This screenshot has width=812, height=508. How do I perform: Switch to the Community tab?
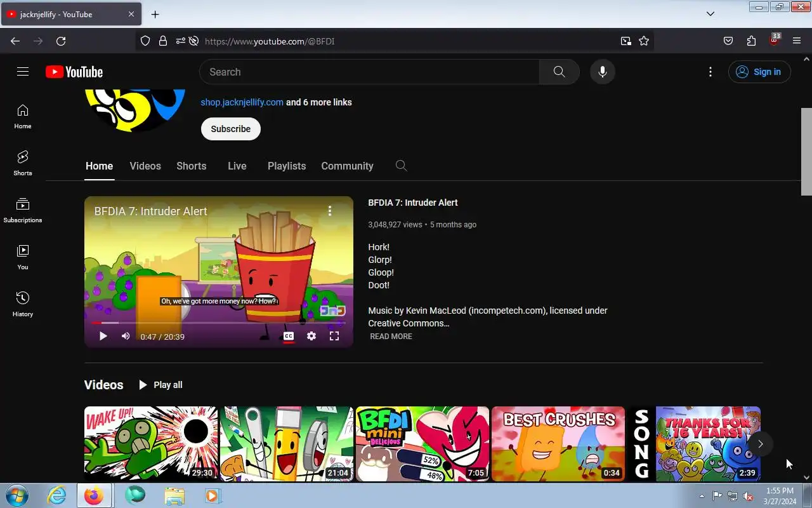347,166
